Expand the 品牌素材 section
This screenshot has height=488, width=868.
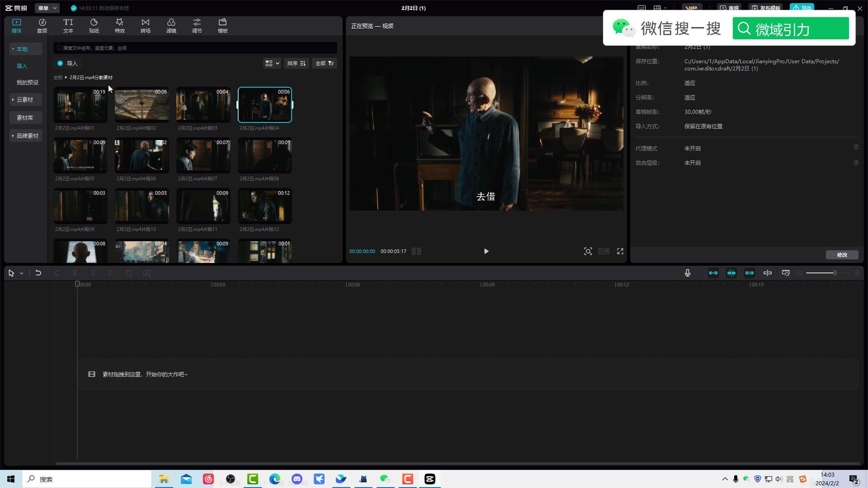25,136
